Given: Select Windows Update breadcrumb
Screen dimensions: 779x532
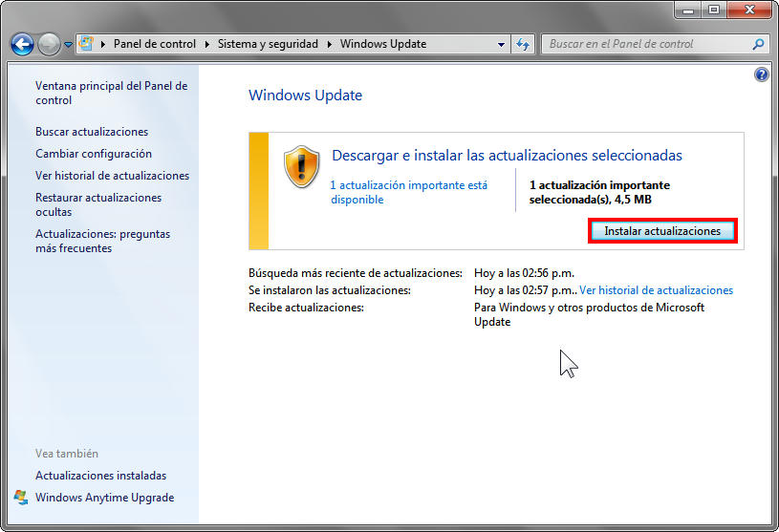Looking at the screenshot, I should [x=383, y=44].
